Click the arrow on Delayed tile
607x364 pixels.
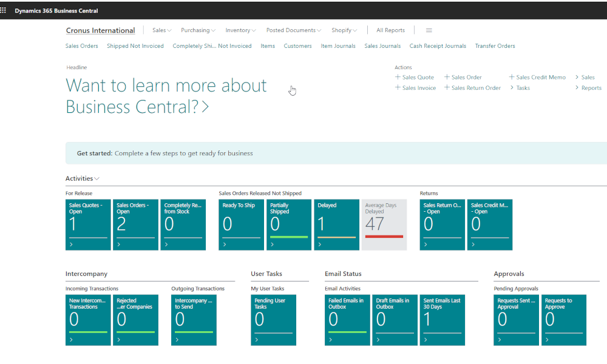pos(320,244)
